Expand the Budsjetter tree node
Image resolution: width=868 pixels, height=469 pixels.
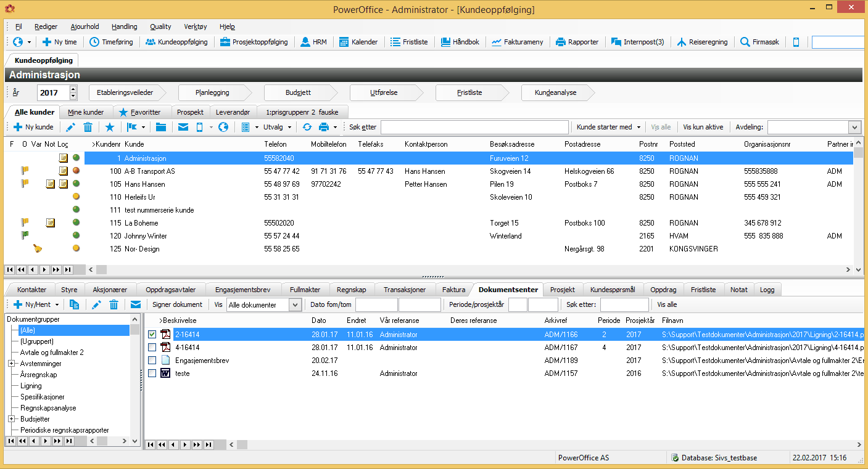[x=11, y=419]
